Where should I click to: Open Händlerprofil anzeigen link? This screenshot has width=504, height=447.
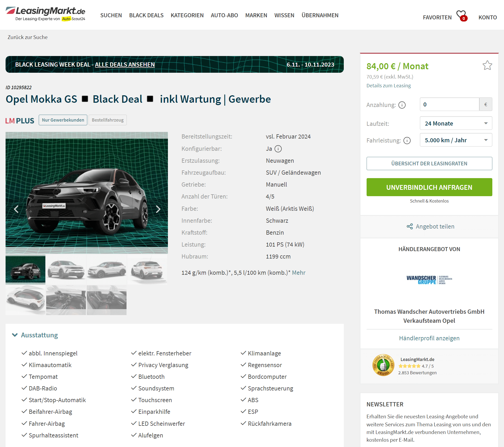(x=429, y=338)
